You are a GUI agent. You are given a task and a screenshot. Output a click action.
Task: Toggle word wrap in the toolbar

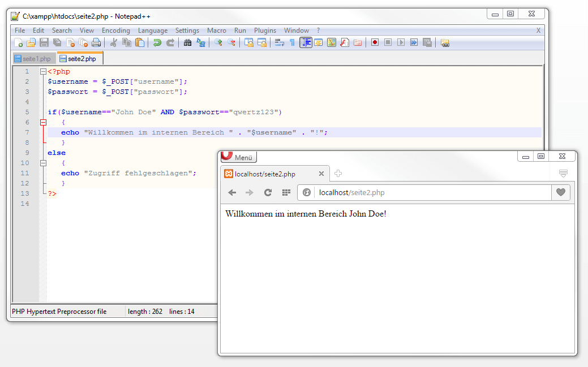280,43
